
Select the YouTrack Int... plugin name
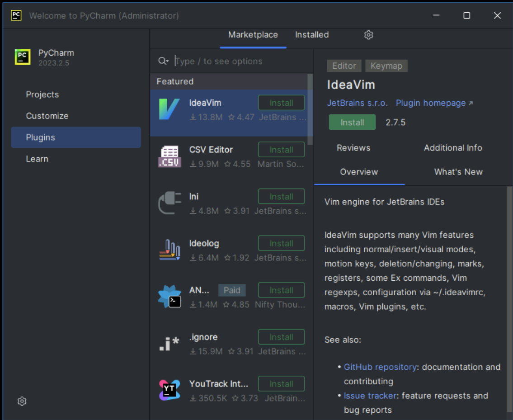pos(219,384)
